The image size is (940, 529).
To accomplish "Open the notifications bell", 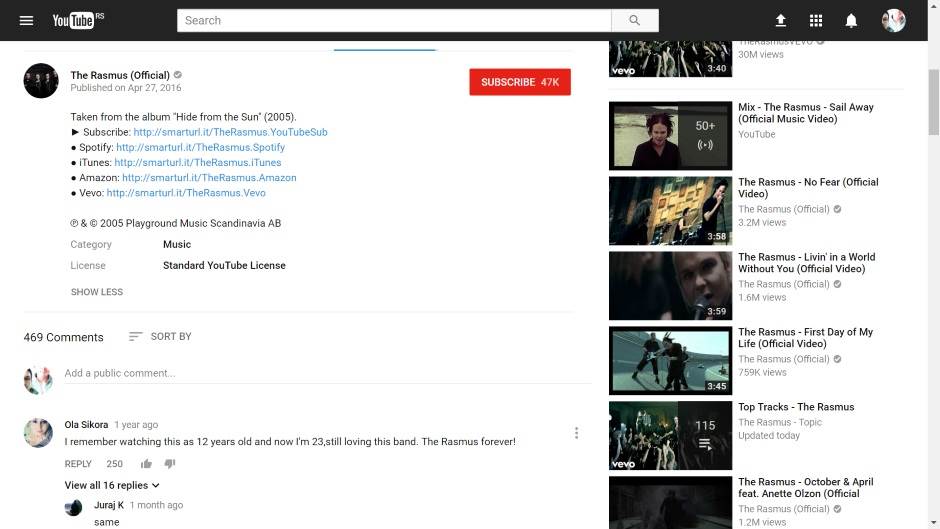I will point(851,20).
